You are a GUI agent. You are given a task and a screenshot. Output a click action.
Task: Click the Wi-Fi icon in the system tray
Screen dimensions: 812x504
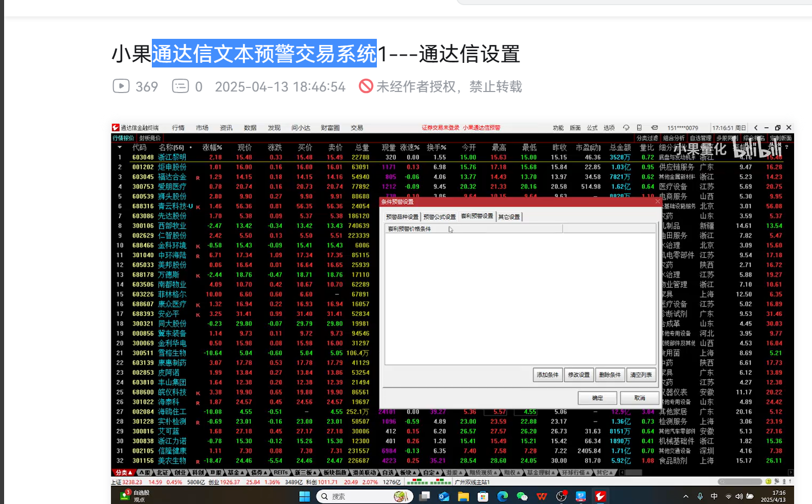[728, 496]
